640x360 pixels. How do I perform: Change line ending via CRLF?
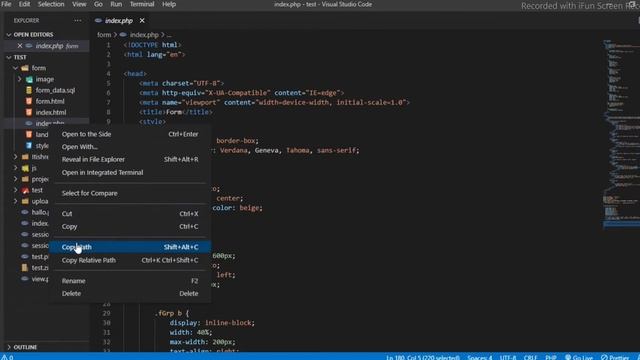click(530, 357)
